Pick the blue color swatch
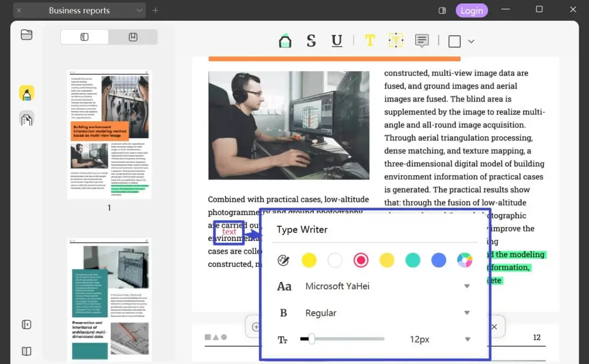The height and width of the screenshot is (364, 589). pos(438,260)
